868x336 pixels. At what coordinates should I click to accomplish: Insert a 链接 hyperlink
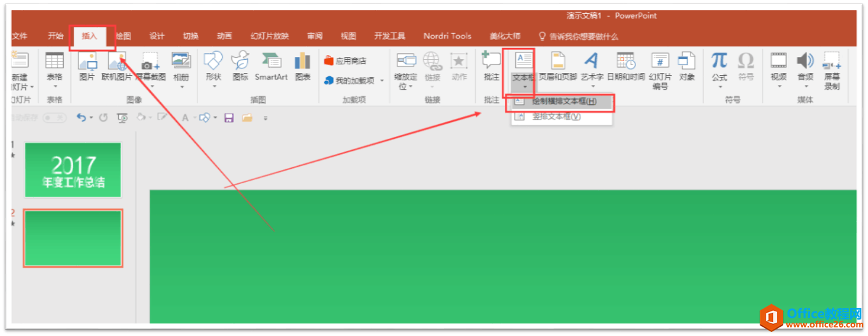(x=433, y=69)
